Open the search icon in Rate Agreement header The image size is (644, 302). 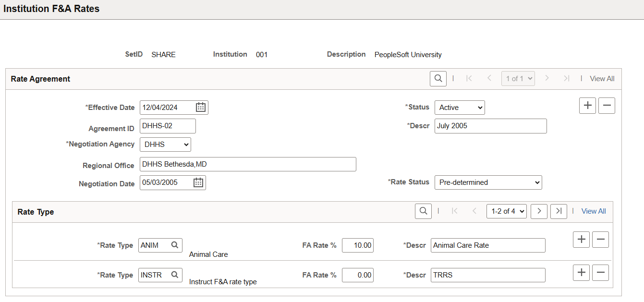[x=437, y=78]
